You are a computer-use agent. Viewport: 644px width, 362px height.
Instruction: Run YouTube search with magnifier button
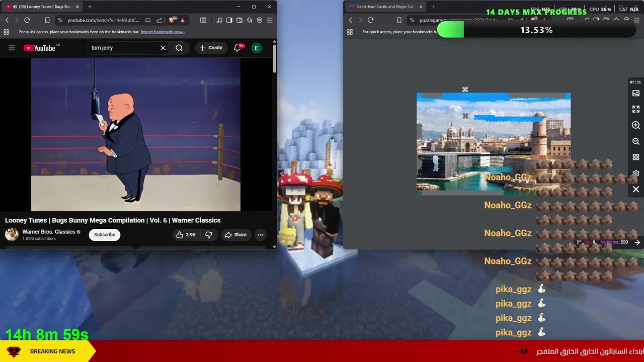click(179, 48)
